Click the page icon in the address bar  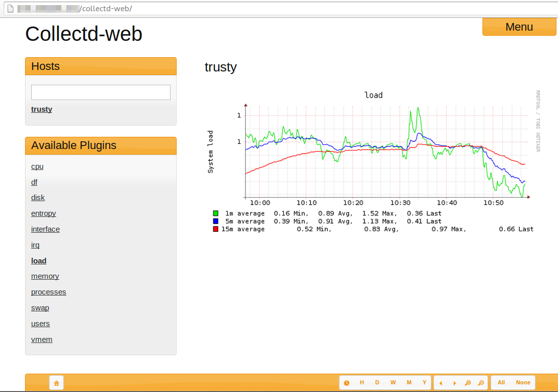coord(10,9)
